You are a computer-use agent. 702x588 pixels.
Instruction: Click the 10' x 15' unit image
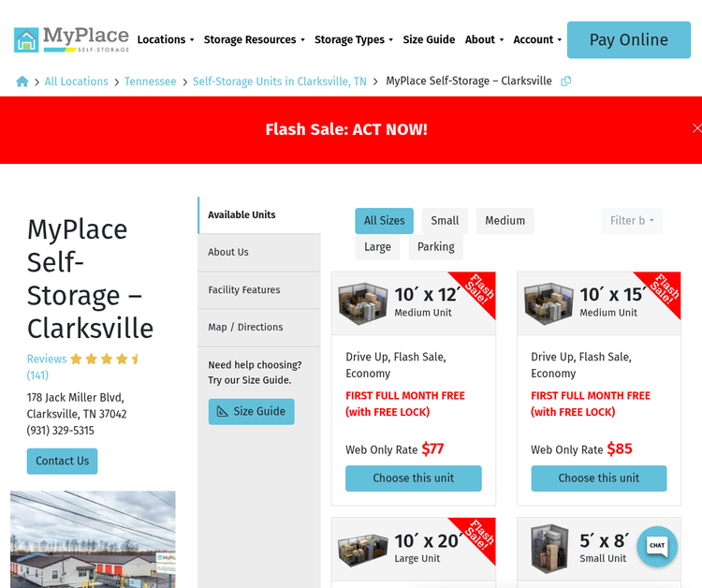point(548,303)
